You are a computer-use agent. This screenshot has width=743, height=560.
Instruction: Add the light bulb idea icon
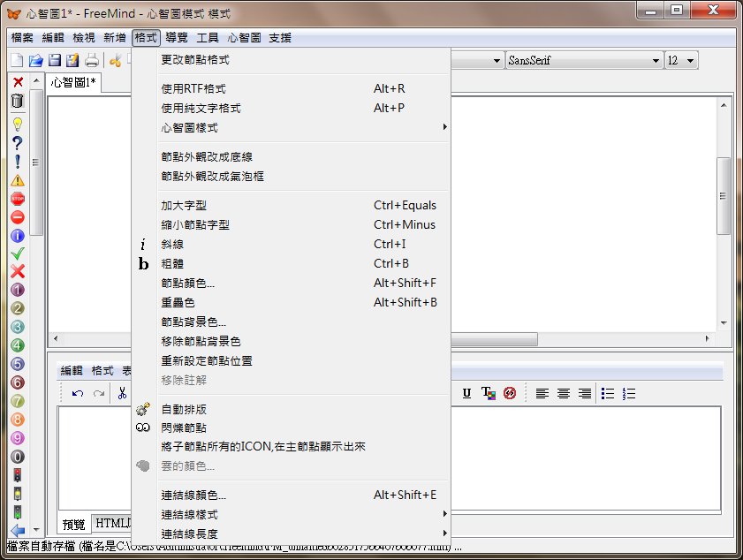18,125
